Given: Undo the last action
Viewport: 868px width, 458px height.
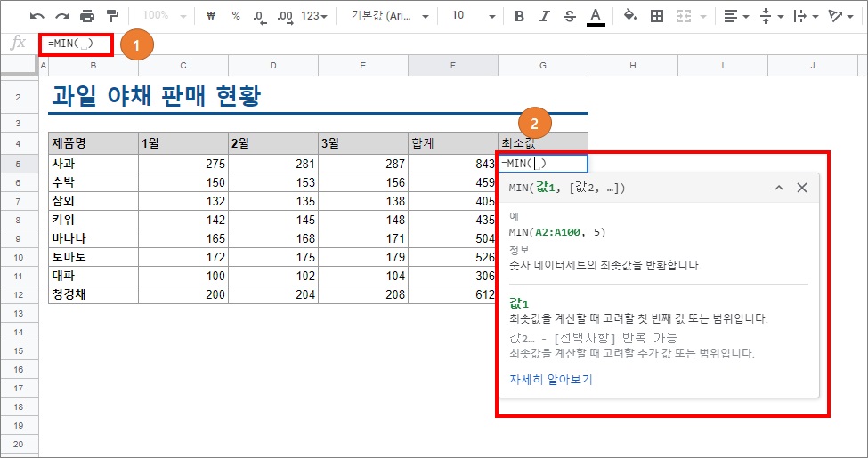Looking at the screenshot, I should pyautogui.click(x=37, y=16).
